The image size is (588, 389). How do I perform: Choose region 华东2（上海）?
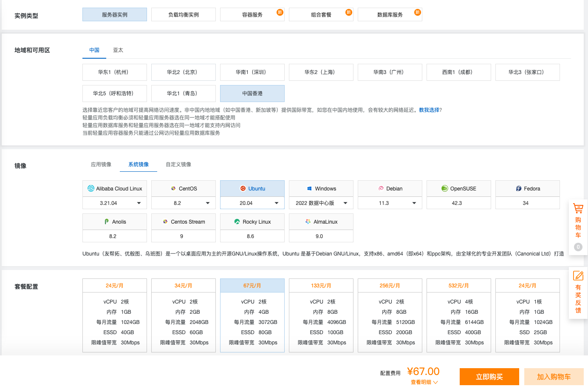pyautogui.click(x=321, y=72)
